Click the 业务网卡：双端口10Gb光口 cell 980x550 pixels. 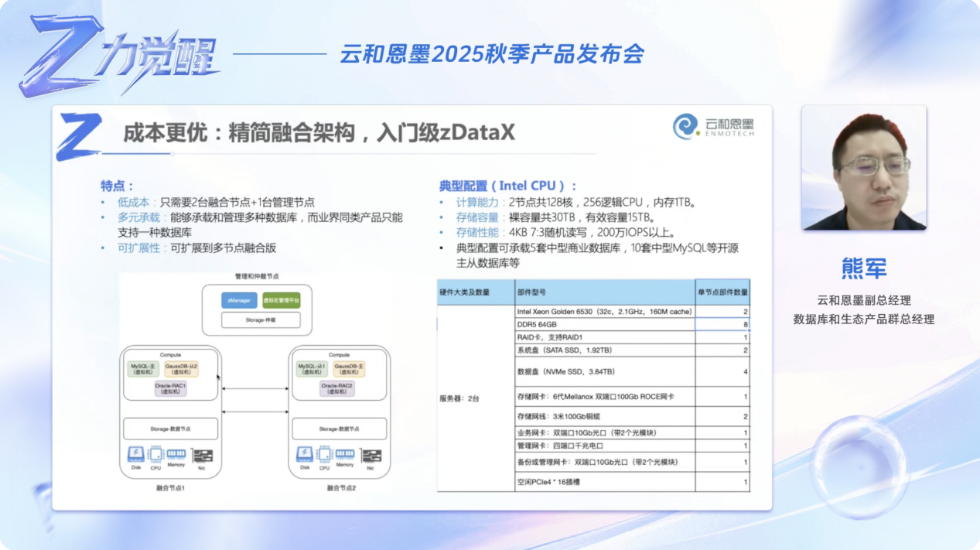click(x=604, y=432)
